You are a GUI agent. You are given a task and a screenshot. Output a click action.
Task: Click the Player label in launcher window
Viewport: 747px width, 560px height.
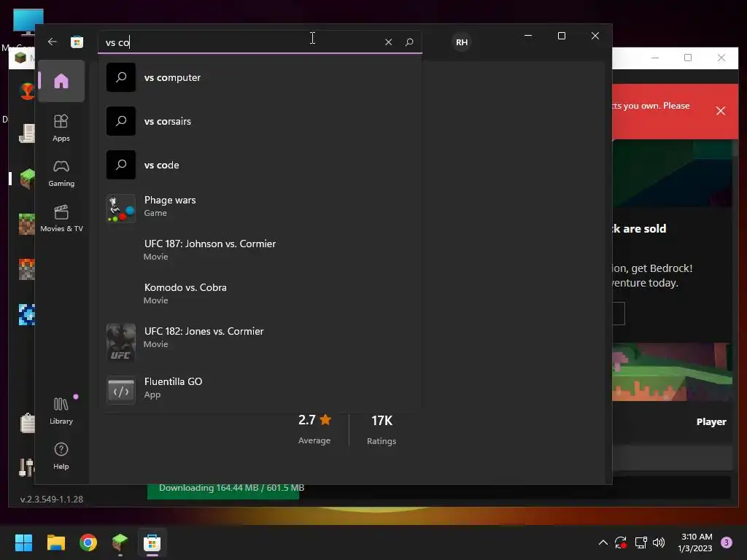711,422
